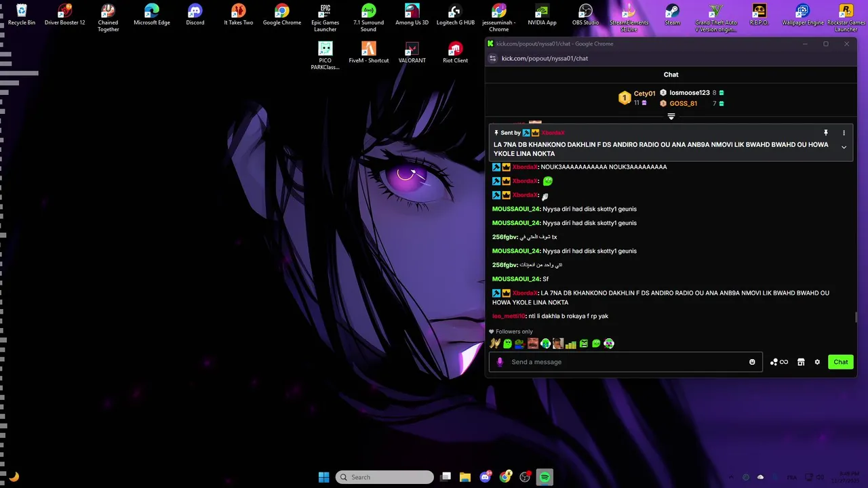Open PICO PARK Classic desktop shortcut
Image resolution: width=868 pixels, height=488 pixels.
pos(325,56)
